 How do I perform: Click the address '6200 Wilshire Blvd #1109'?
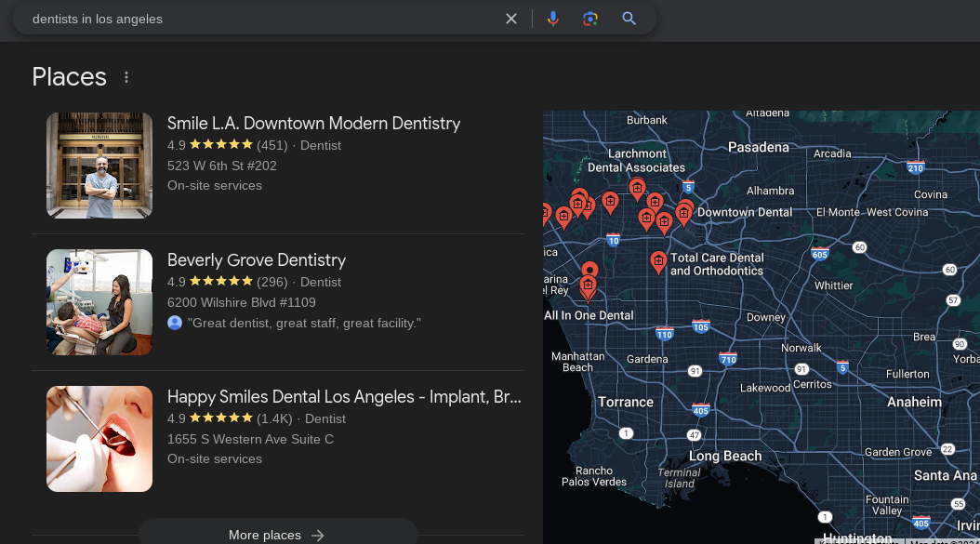(x=241, y=302)
